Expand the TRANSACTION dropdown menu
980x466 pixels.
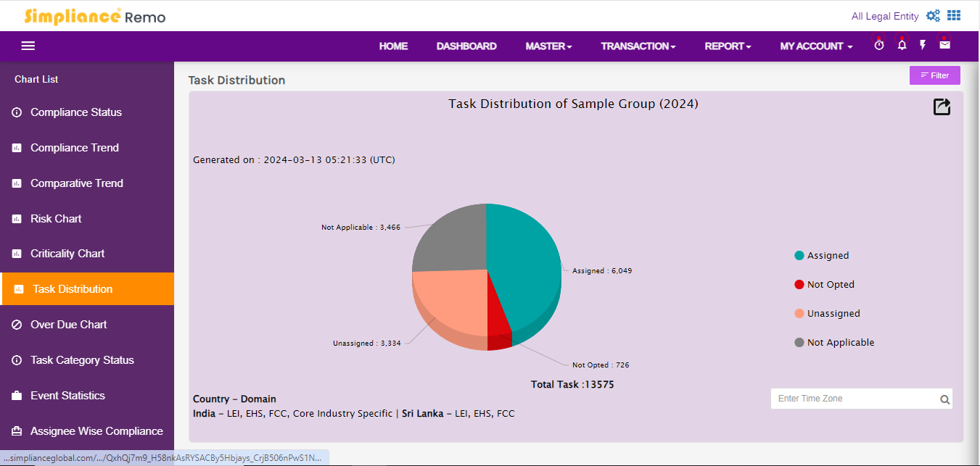coord(638,46)
